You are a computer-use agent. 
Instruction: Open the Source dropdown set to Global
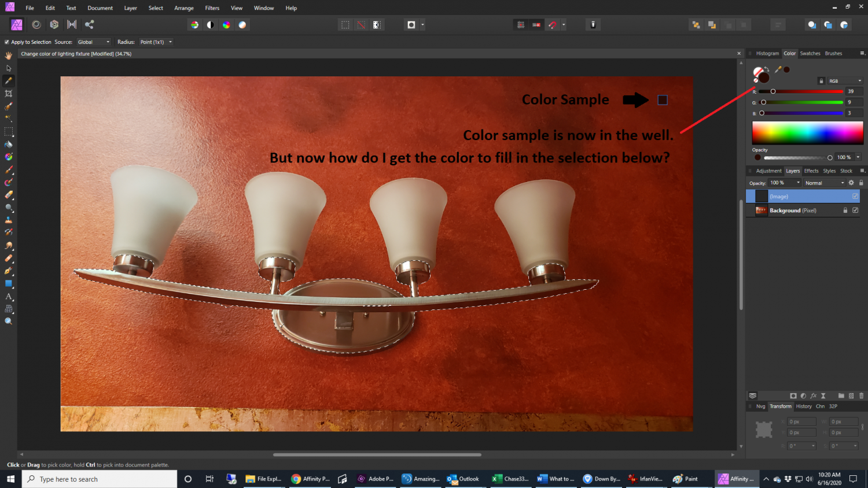pos(93,42)
